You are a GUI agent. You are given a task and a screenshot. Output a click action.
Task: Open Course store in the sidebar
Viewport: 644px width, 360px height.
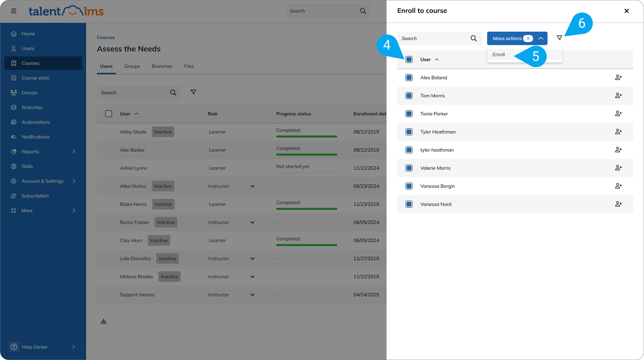click(36, 78)
